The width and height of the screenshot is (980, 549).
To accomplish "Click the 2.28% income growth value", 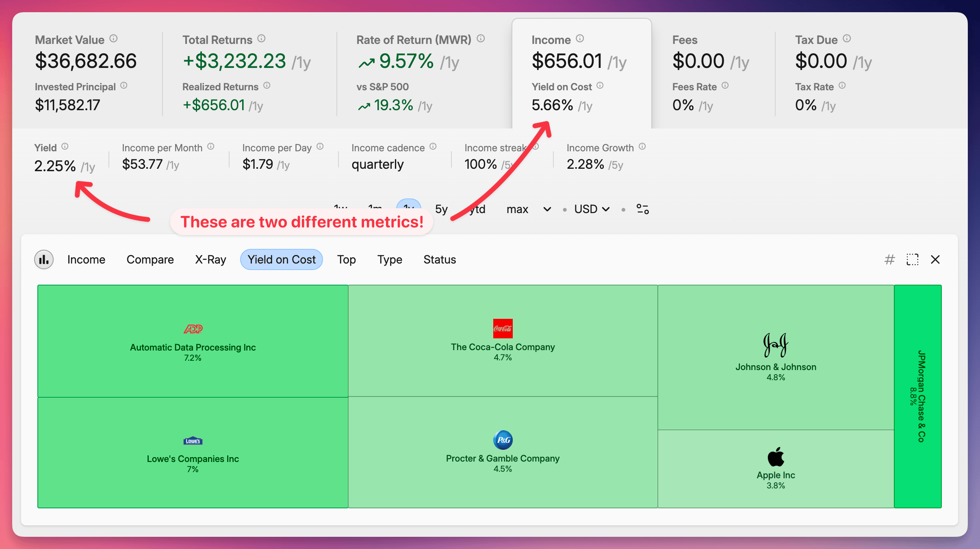I will pyautogui.click(x=585, y=164).
